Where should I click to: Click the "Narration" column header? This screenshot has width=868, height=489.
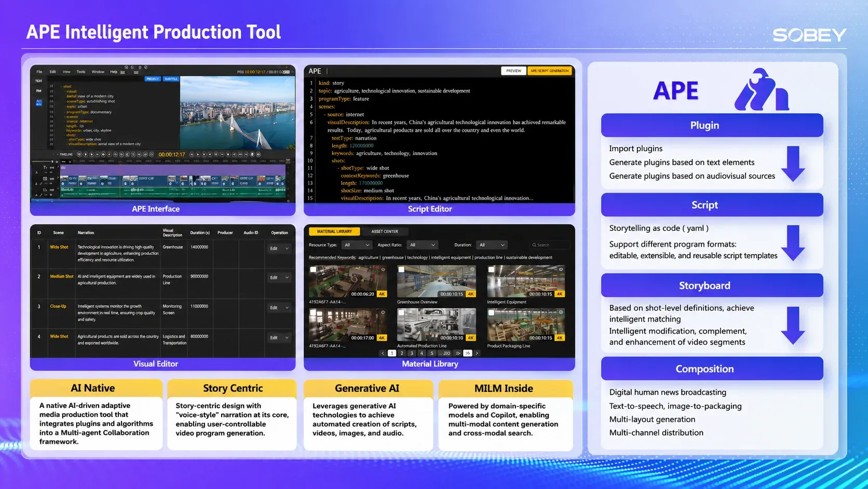pos(86,233)
